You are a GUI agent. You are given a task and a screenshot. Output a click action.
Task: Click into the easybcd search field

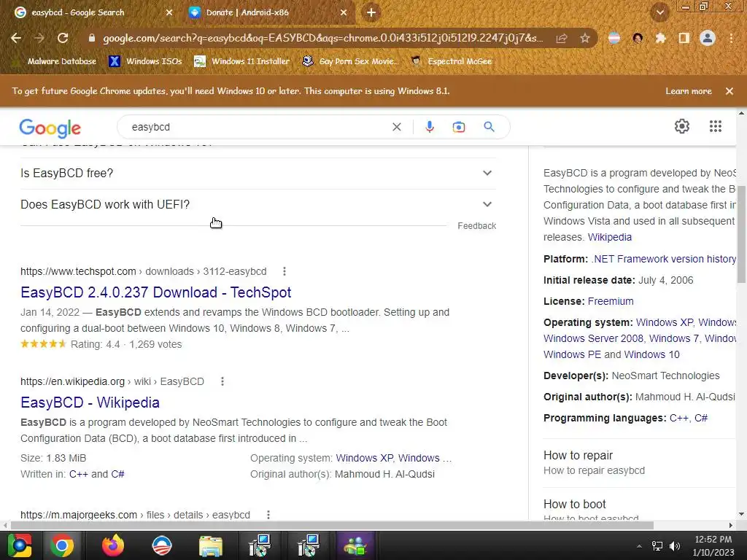pos(258,127)
